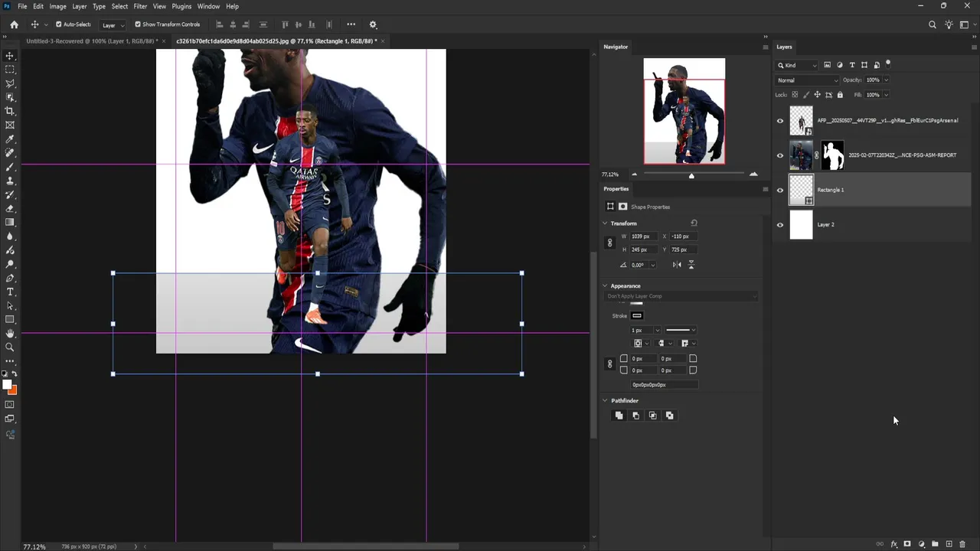This screenshot has height=551, width=980.
Task: Flip shape horizontally in Transform section
Action: [x=677, y=265]
